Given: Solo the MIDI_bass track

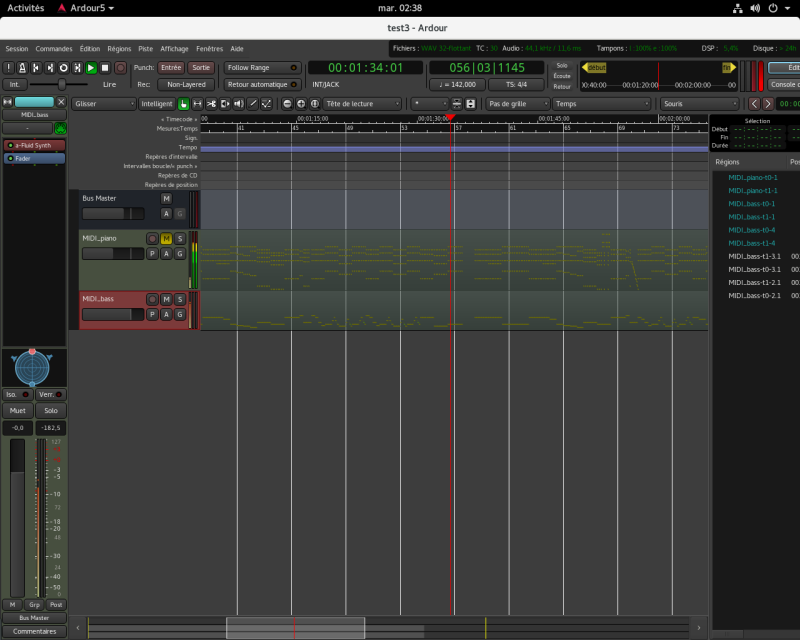Looking at the screenshot, I should (180, 299).
